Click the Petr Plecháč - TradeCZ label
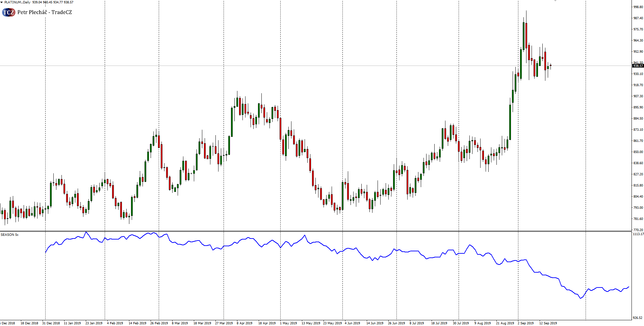 (45, 12)
